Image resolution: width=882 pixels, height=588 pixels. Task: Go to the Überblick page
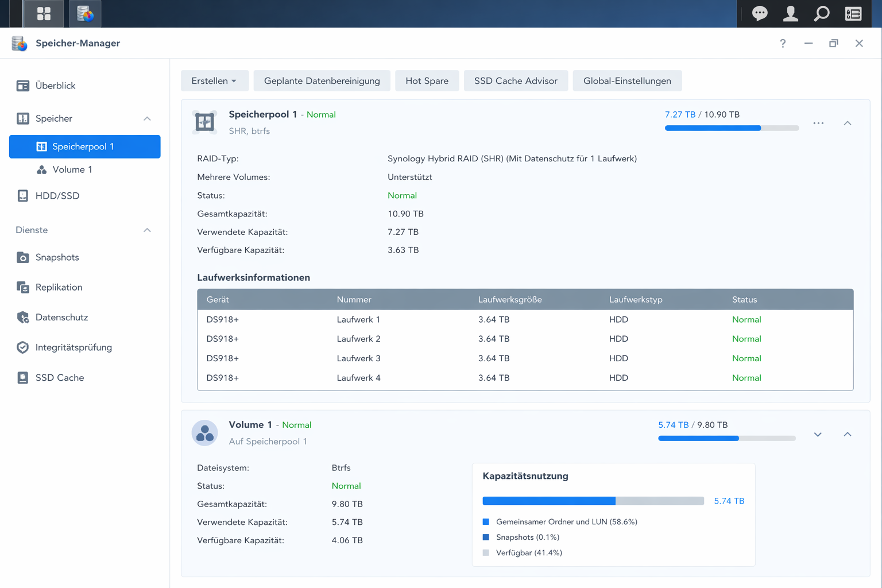click(x=55, y=86)
